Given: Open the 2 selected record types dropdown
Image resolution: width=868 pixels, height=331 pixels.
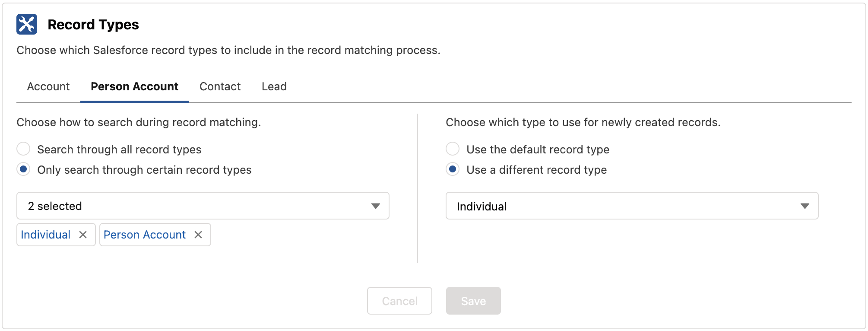Looking at the screenshot, I should click(194, 206).
